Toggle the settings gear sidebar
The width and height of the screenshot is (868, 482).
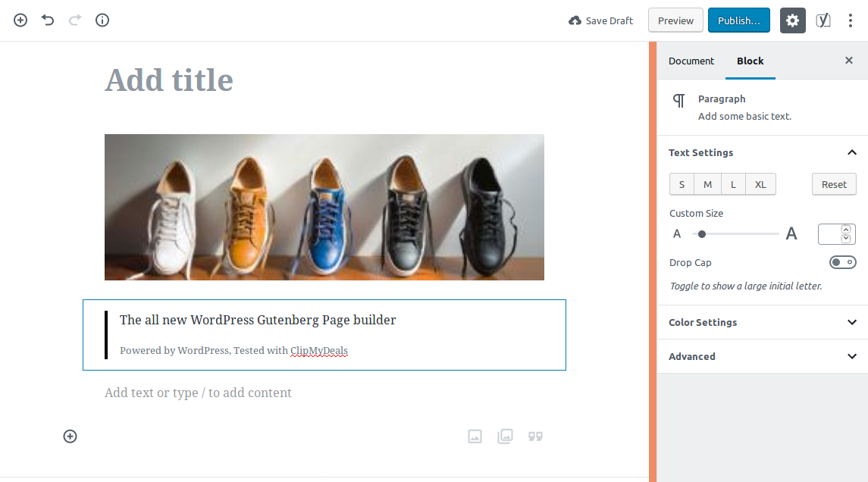(x=793, y=20)
